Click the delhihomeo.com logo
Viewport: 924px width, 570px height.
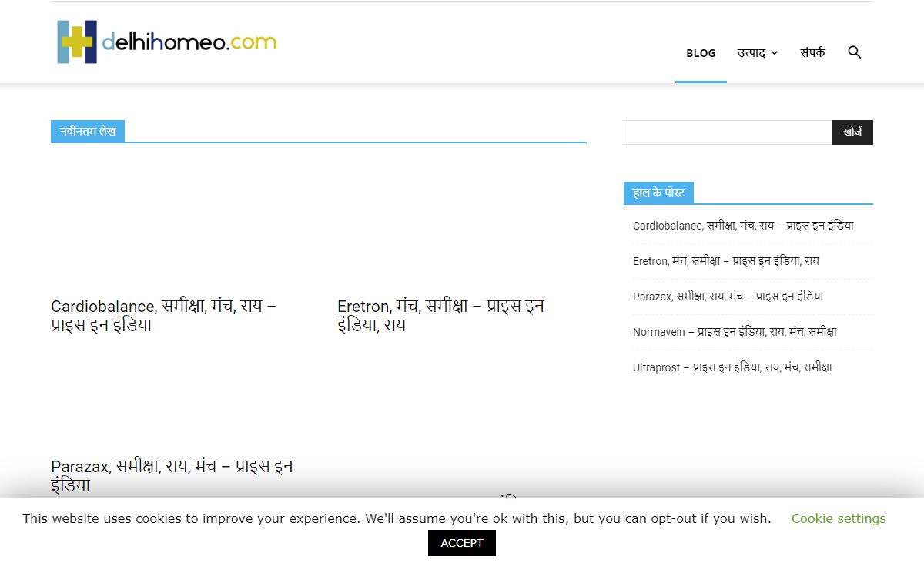point(167,42)
